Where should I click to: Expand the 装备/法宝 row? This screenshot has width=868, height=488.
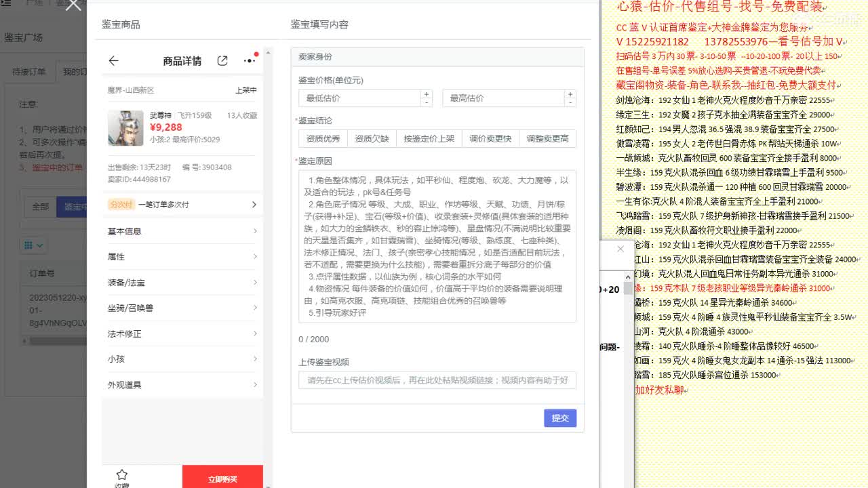[x=182, y=283]
